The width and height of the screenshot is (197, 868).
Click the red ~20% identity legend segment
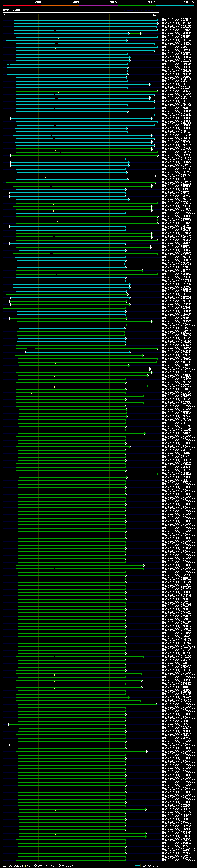click(x=22, y=6)
